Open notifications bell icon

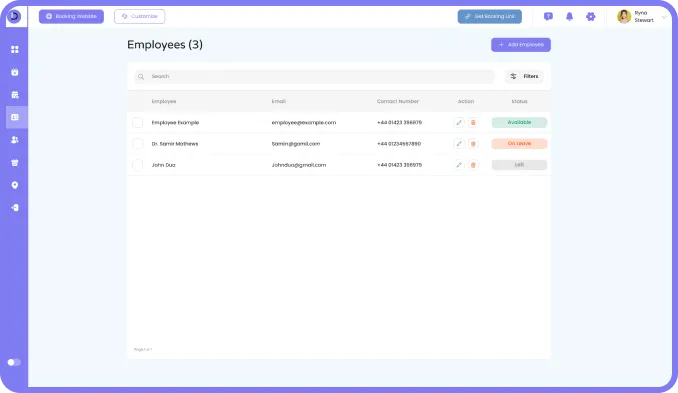569,16
